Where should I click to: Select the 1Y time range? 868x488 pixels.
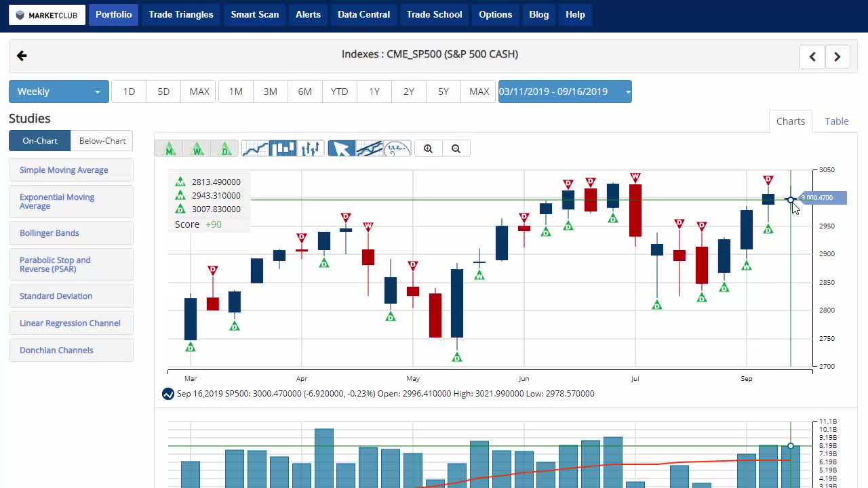(374, 91)
